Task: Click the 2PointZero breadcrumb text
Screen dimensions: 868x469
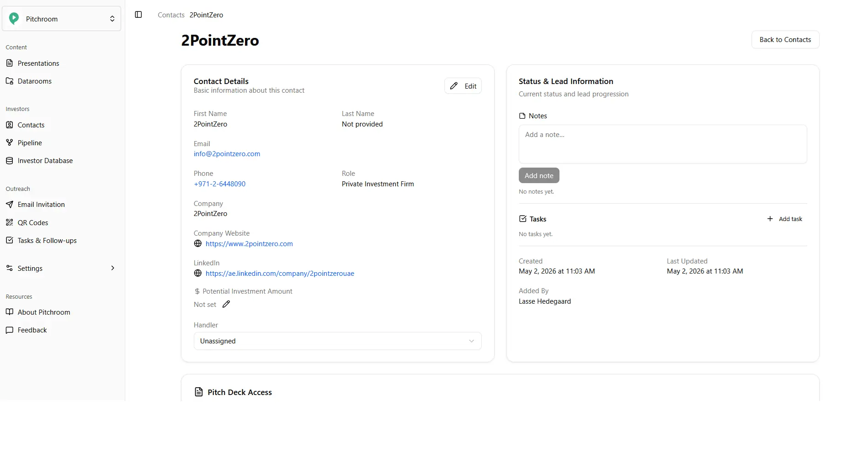Action: pos(206,15)
